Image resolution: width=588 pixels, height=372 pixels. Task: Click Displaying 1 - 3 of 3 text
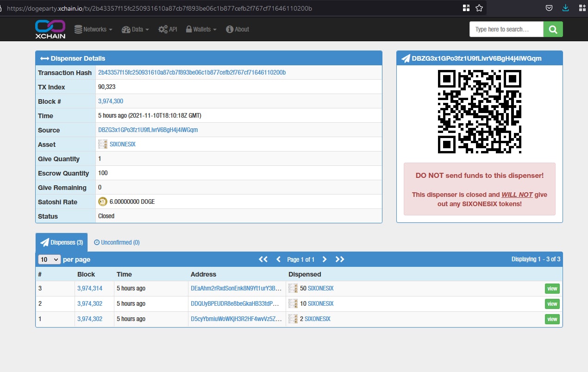pyautogui.click(x=536, y=259)
